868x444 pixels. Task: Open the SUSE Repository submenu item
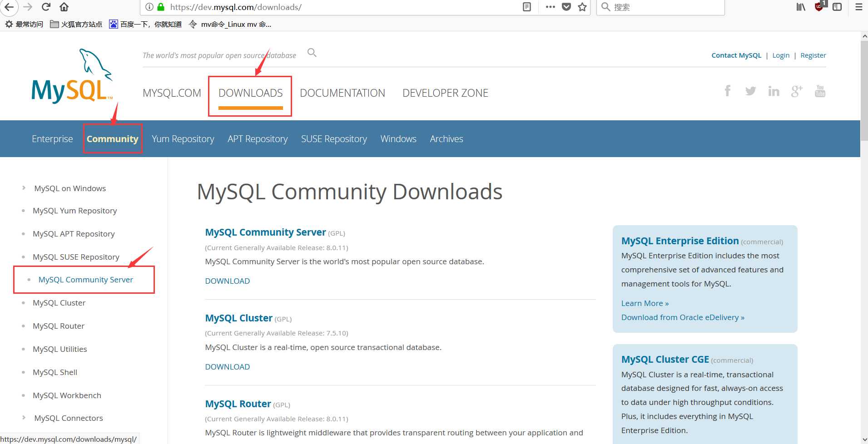click(334, 139)
